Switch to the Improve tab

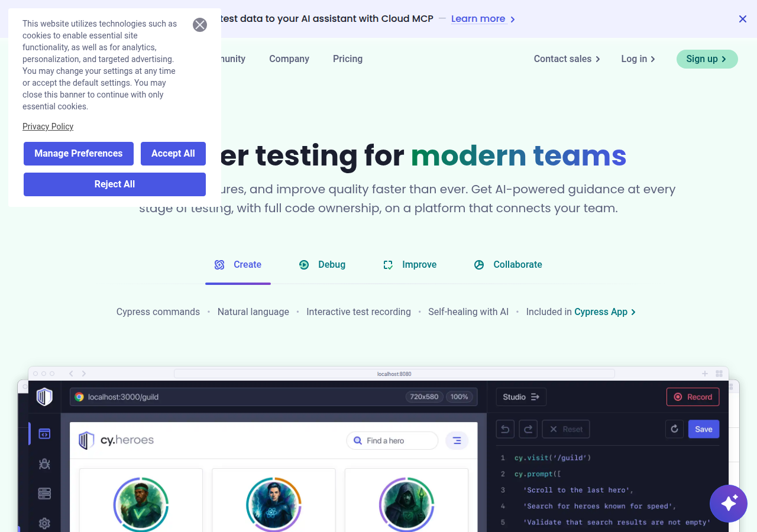[410, 265]
